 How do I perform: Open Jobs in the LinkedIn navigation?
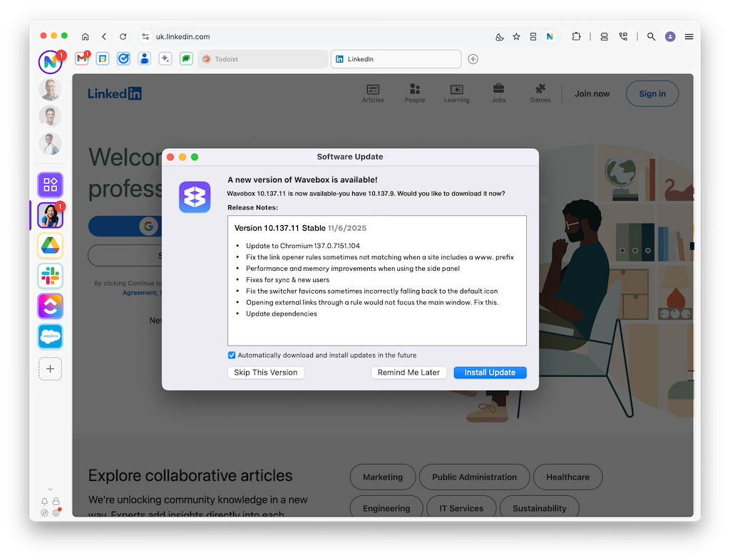tap(498, 93)
